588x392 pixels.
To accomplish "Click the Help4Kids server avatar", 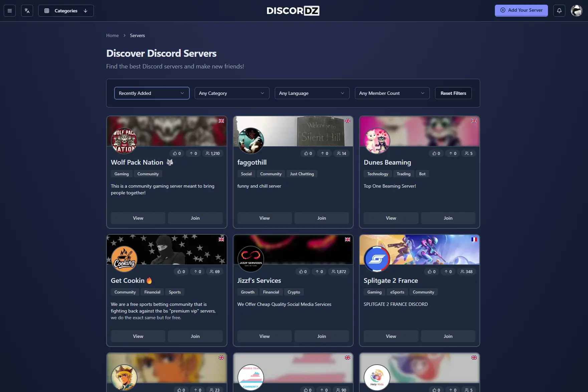I will coord(377,377).
